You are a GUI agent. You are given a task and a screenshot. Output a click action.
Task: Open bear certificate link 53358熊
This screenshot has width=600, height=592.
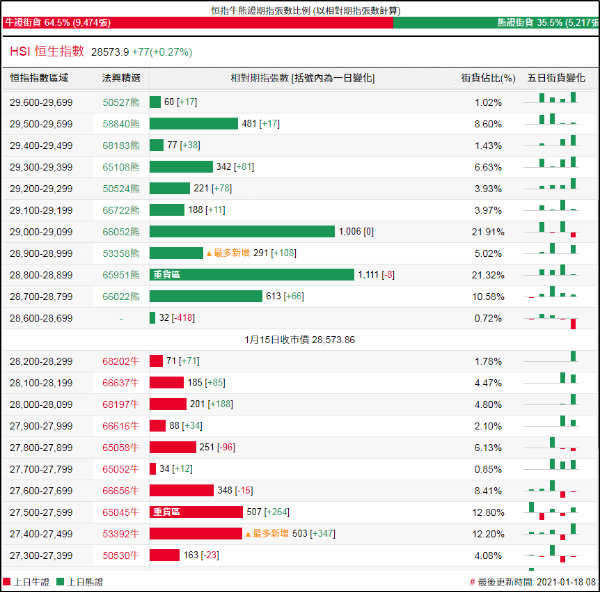tap(121, 253)
